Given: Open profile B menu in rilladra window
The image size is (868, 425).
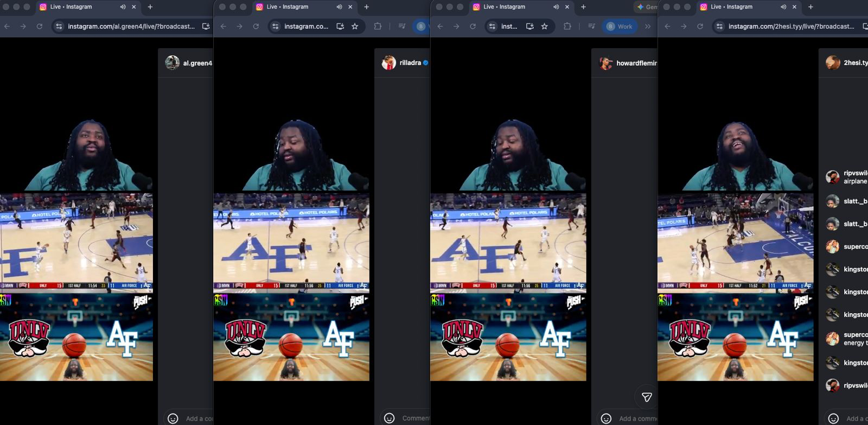Looking at the screenshot, I should coord(421,26).
